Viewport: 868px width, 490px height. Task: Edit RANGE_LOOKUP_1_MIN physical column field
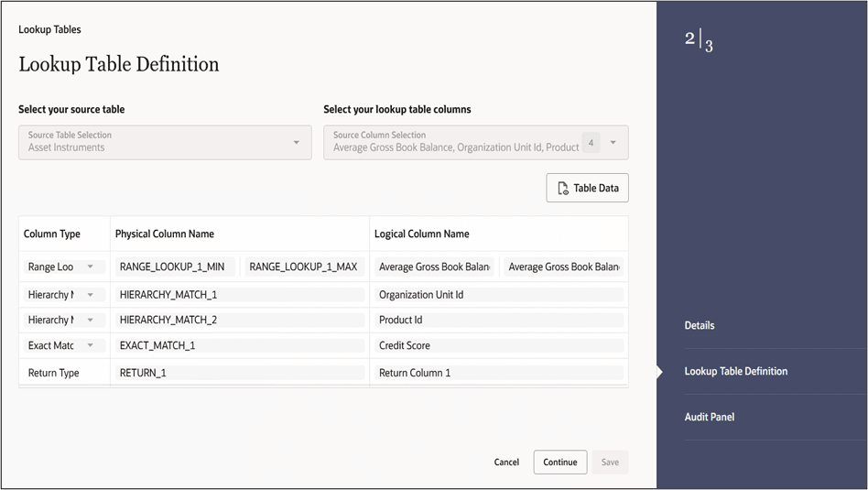pyautogui.click(x=175, y=267)
